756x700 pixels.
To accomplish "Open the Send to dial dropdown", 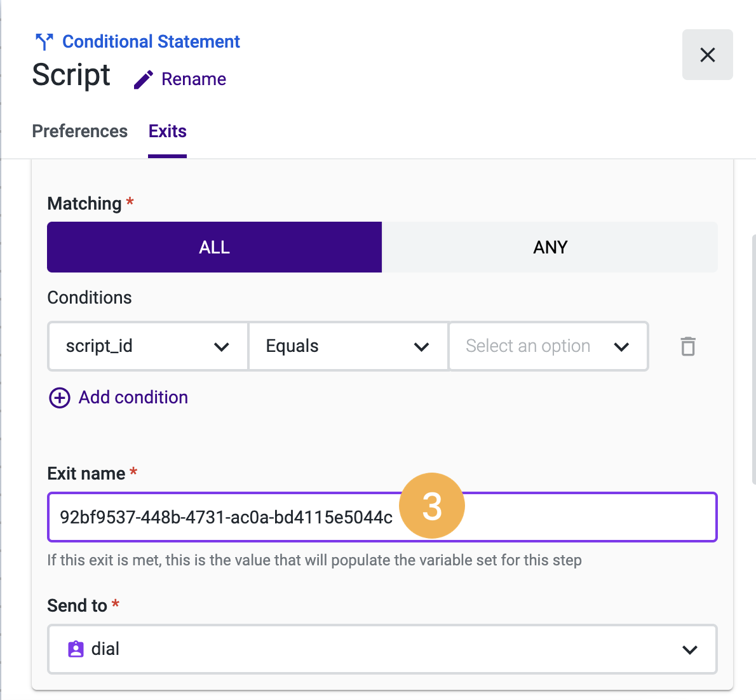I will coord(382,649).
